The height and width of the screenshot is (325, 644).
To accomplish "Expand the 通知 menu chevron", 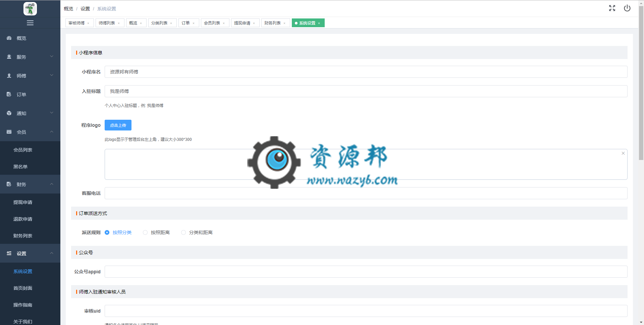I will click(52, 113).
